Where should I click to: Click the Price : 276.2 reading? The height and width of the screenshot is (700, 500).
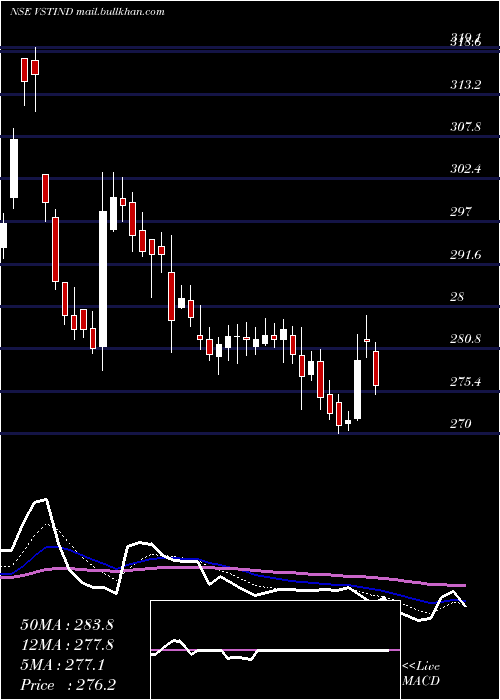click(68, 685)
